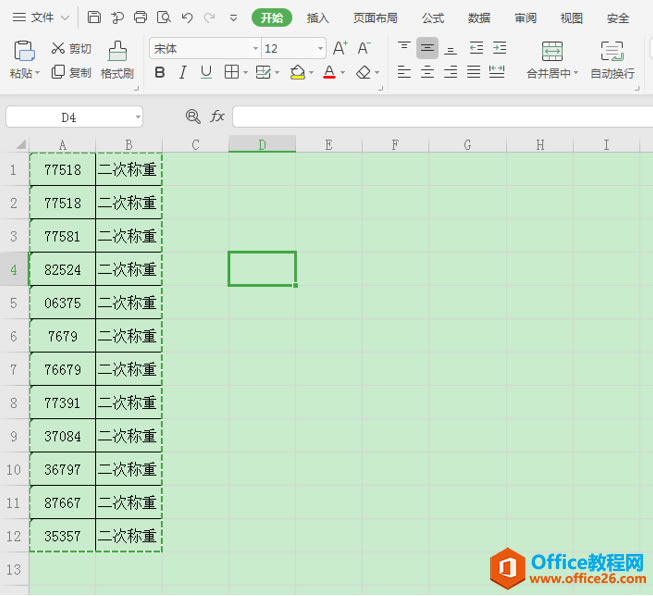
Task: Click the fill color bucket icon
Action: click(x=297, y=72)
